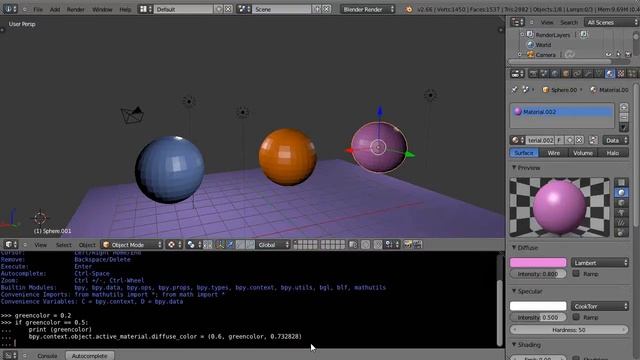Image resolution: width=640 pixels, height=360 pixels.
Task: Select large sphere sky preview icon
Action: (x=621, y=232)
